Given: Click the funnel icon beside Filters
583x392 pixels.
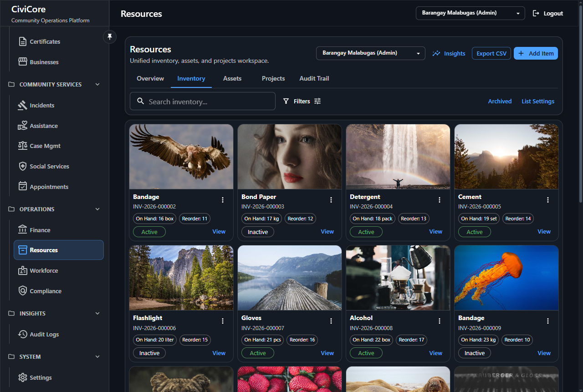Looking at the screenshot, I should pyautogui.click(x=286, y=101).
